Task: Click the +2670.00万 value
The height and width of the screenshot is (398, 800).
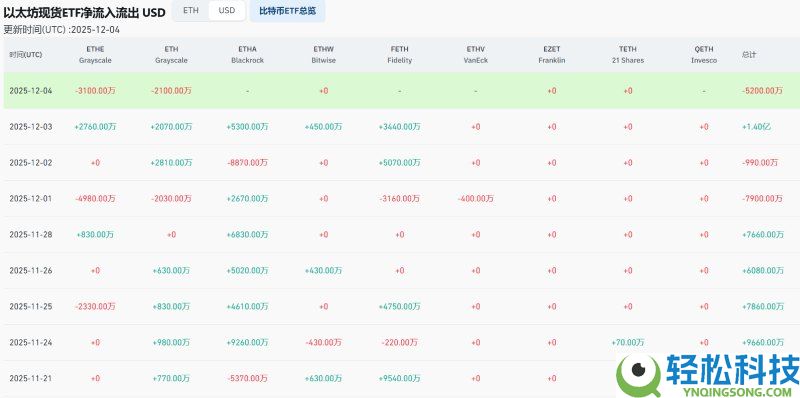Action: click(247, 198)
